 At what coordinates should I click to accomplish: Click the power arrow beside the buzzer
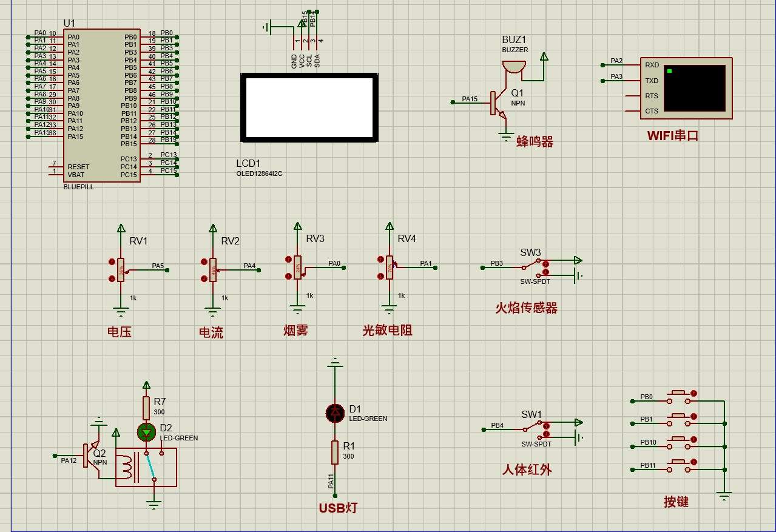pos(544,57)
